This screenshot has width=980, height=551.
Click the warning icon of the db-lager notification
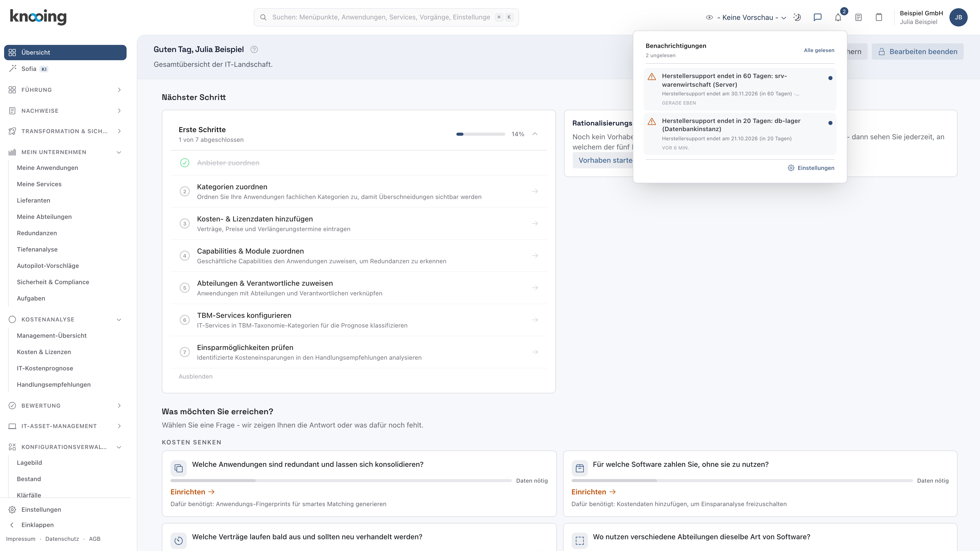652,121
